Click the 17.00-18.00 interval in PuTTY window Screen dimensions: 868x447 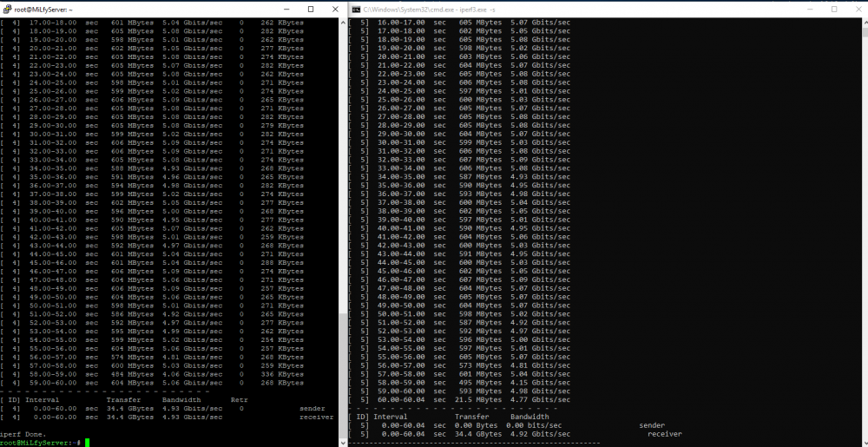pyautogui.click(x=53, y=23)
